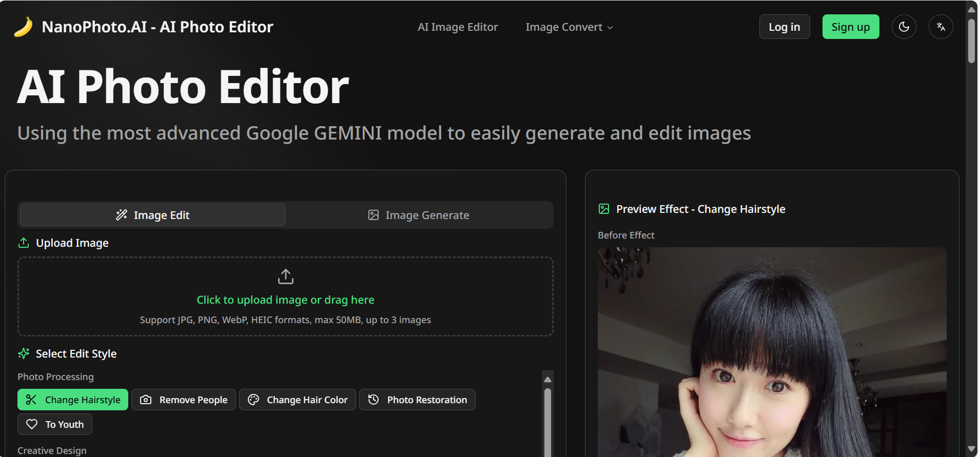
Task: Click the upload arrow icon in dropzone
Action: pos(285,276)
